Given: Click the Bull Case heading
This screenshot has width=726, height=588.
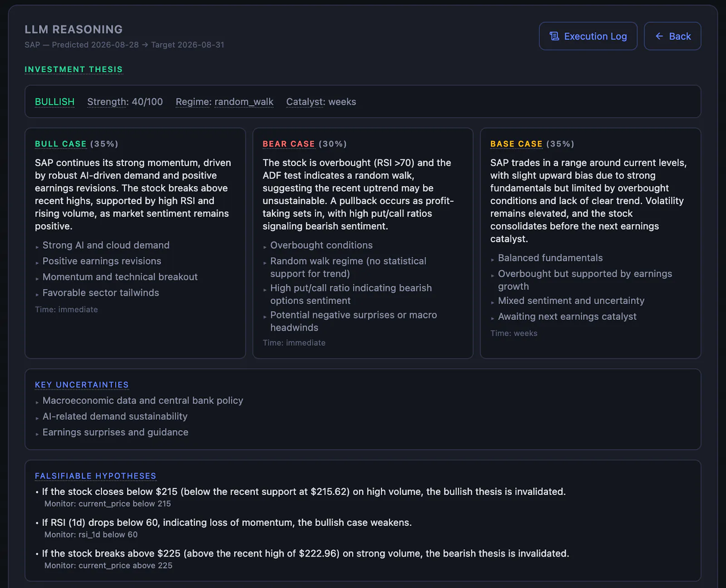Looking at the screenshot, I should point(61,144).
